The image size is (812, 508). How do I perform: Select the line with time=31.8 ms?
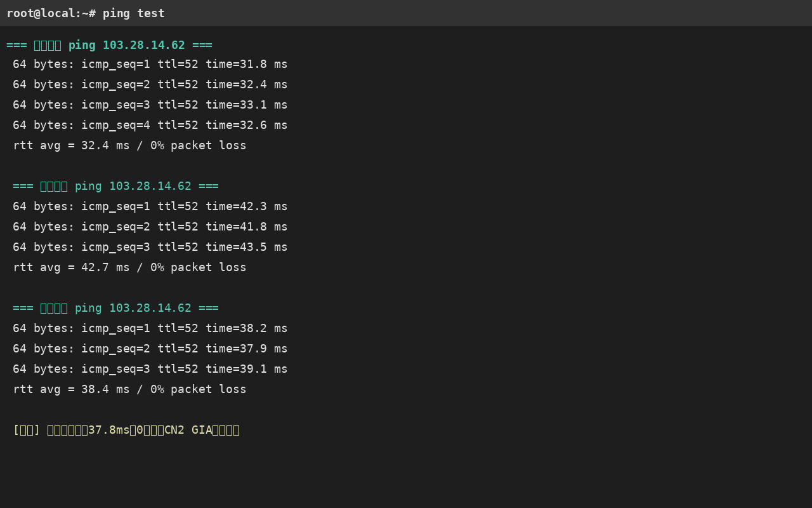150,64
